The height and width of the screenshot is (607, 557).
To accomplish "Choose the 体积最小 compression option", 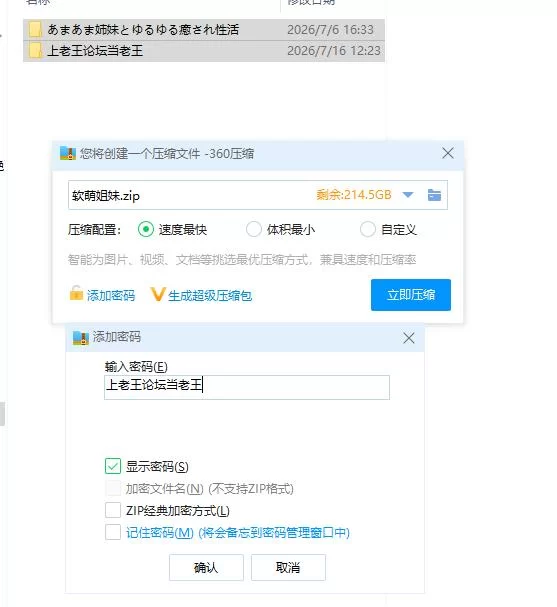I will (254, 230).
